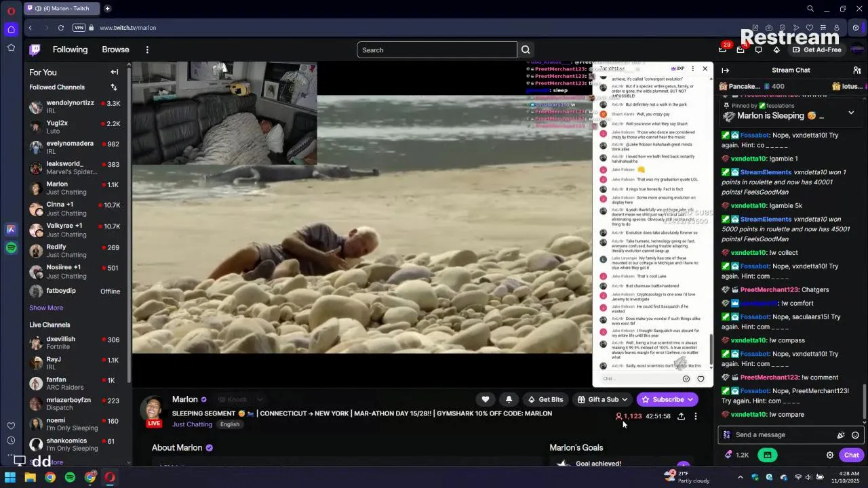
Task: Sort the Followed Channels list
Action: point(114,87)
